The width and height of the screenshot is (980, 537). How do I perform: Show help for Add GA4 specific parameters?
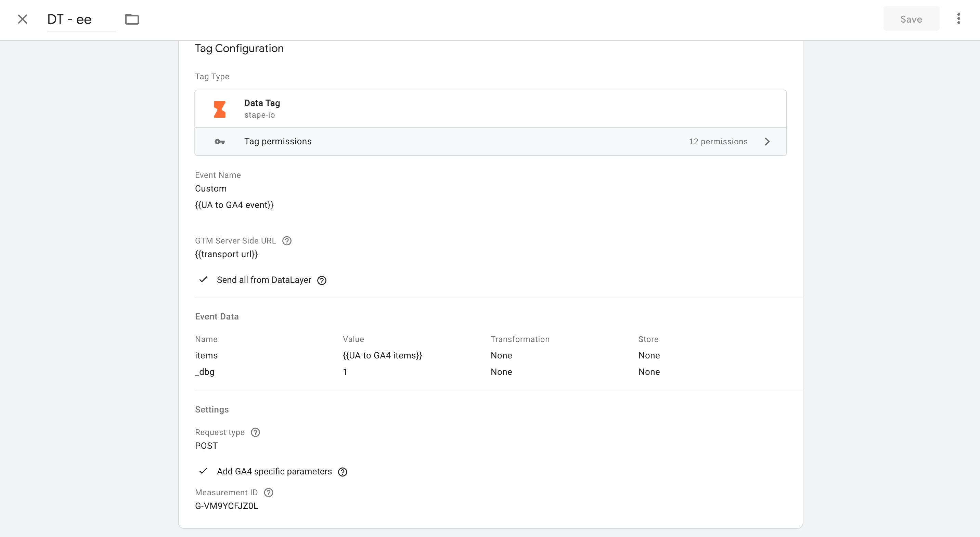coord(343,472)
